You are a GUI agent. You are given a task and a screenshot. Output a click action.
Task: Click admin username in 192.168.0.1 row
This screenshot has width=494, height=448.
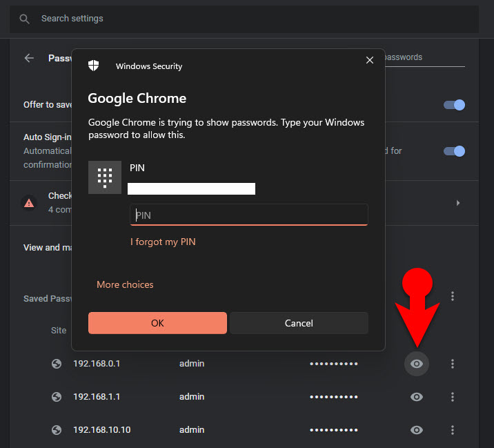[x=192, y=364]
